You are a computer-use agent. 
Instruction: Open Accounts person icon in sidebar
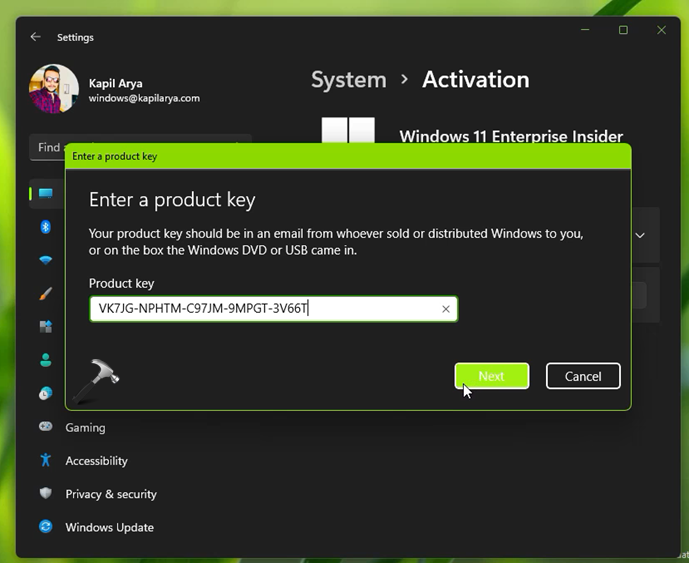click(x=46, y=360)
